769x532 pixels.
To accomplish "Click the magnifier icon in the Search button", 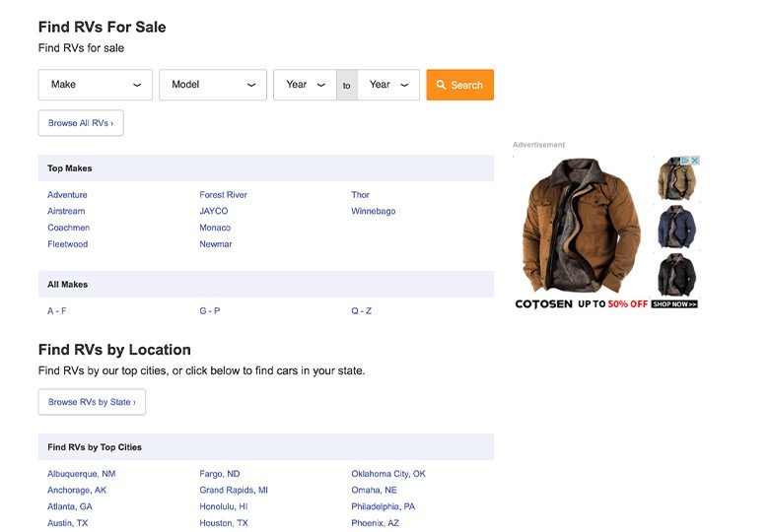I will [442, 85].
